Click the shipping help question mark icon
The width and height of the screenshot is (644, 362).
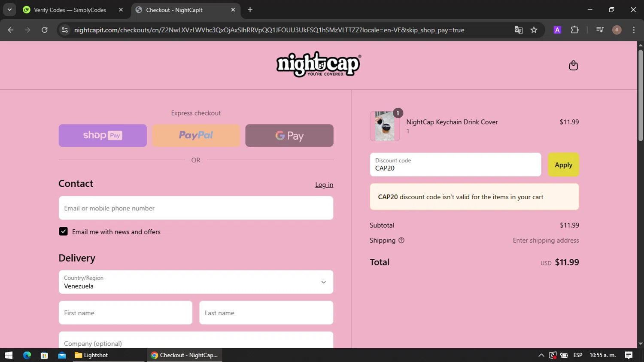[x=401, y=240]
